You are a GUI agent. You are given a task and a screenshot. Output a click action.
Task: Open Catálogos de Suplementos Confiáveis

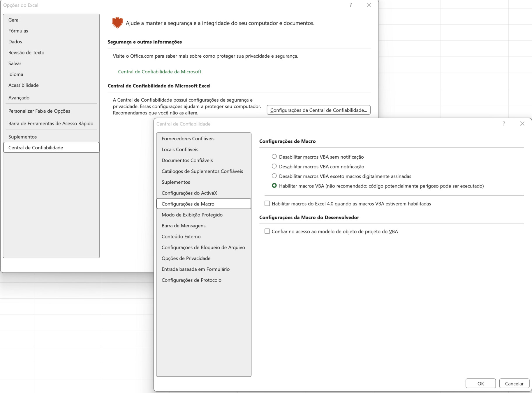coord(204,171)
